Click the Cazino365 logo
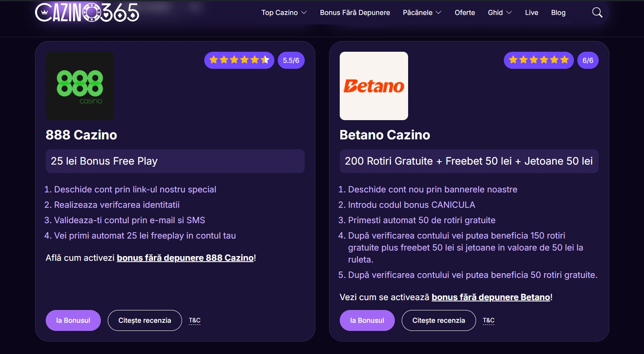Screen dimensions: 644x354 (87, 13)
